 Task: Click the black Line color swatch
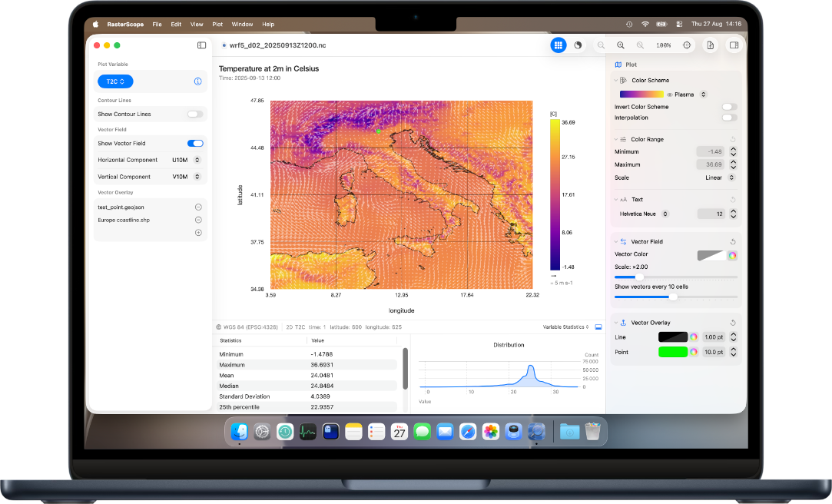click(x=673, y=337)
